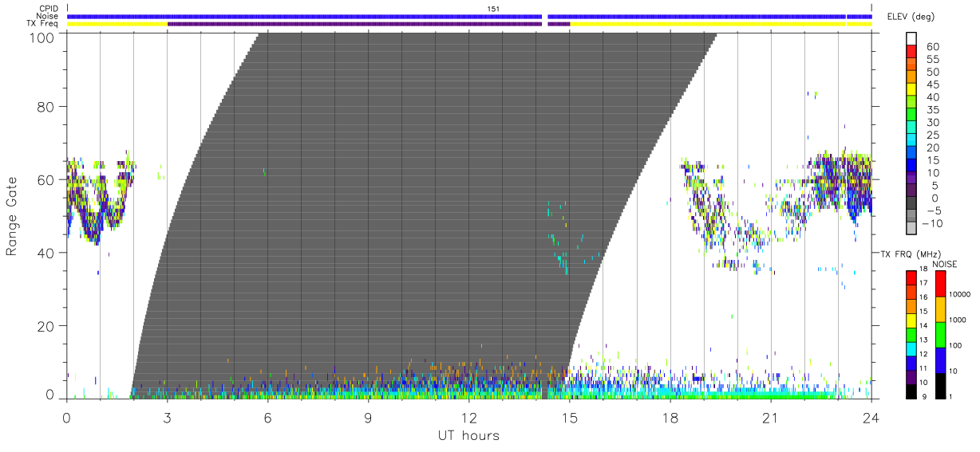Viewport: 980px width, 452px height.
Task: Click the purple TX Freq strip segment above 9 UT
Action: pos(354,24)
